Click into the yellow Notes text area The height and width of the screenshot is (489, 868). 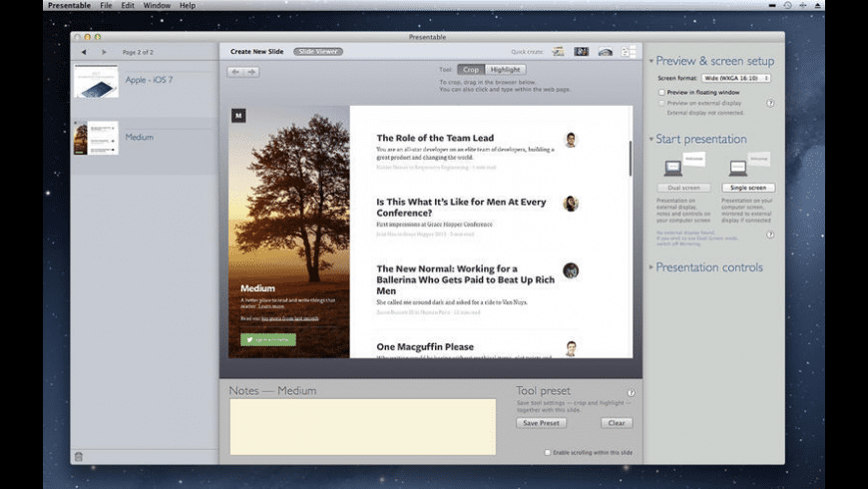[x=363, y=427]
